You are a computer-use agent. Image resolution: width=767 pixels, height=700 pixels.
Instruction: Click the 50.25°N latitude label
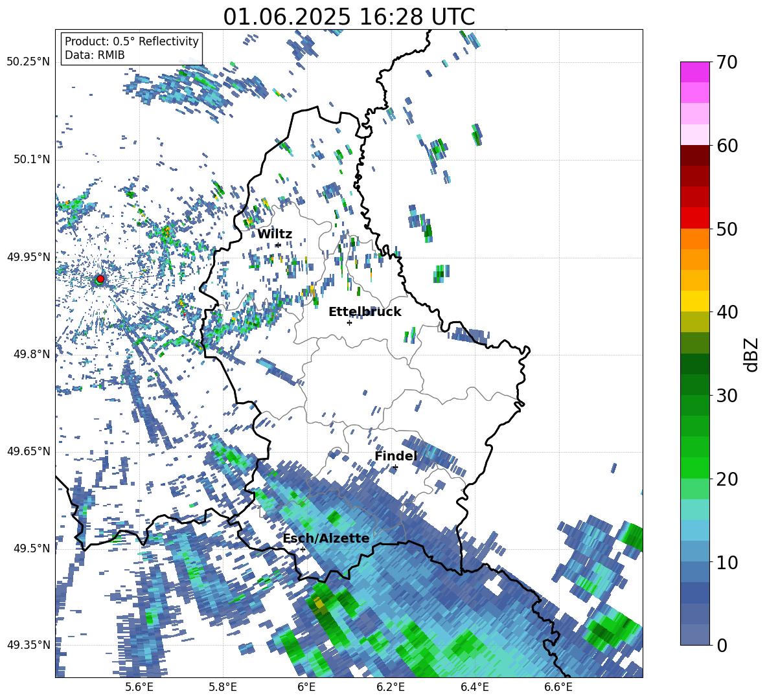tap(29, 62)
